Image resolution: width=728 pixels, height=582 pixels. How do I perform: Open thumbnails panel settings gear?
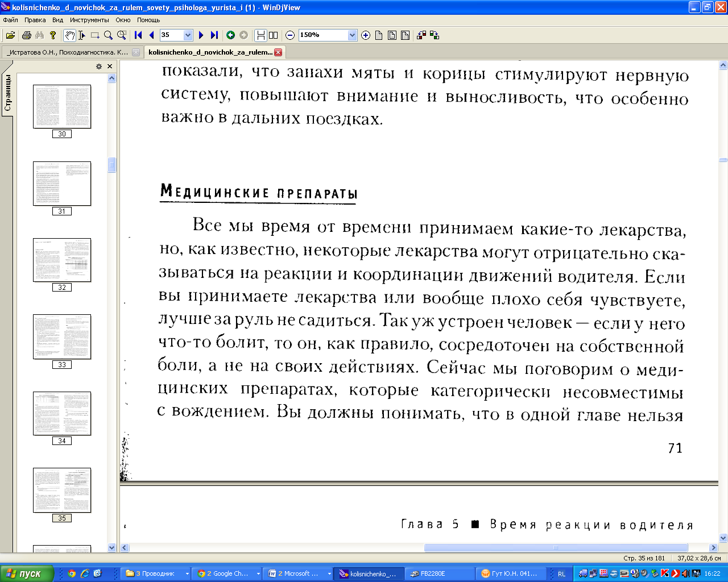point(99,66)
